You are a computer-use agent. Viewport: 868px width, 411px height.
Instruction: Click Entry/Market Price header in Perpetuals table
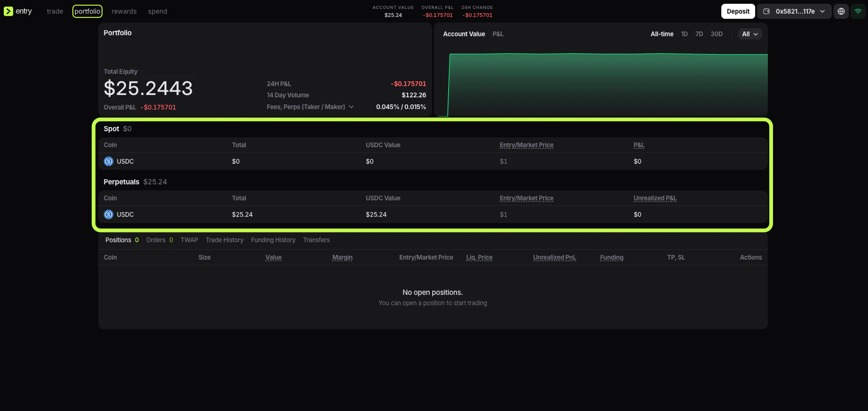point(527,198)
